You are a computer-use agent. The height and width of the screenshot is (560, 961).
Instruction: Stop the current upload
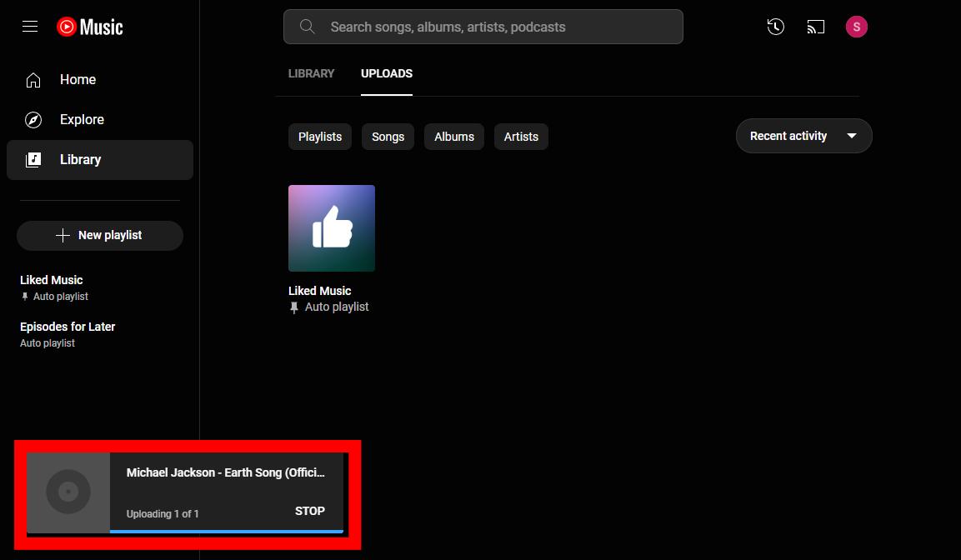310,511
